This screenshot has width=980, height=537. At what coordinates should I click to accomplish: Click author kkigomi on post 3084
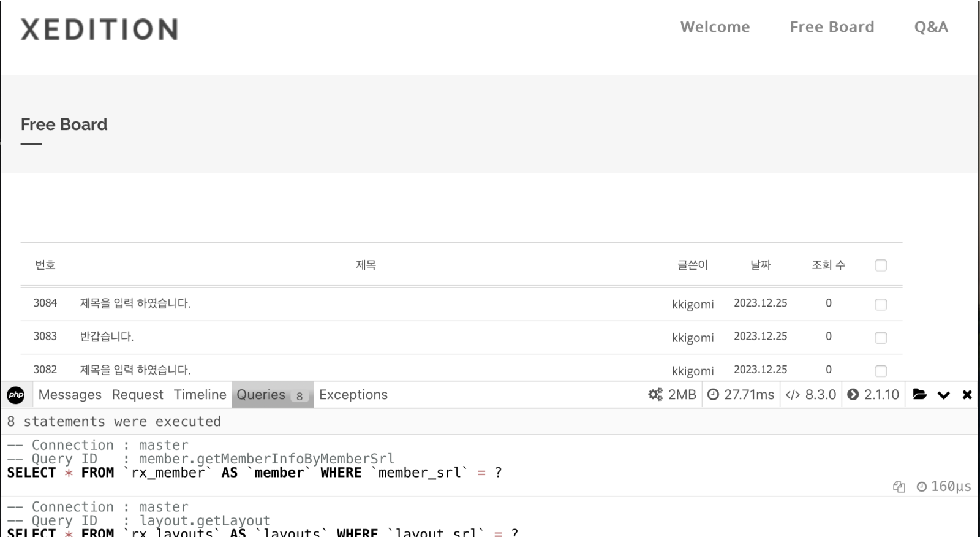click(692, 305)
